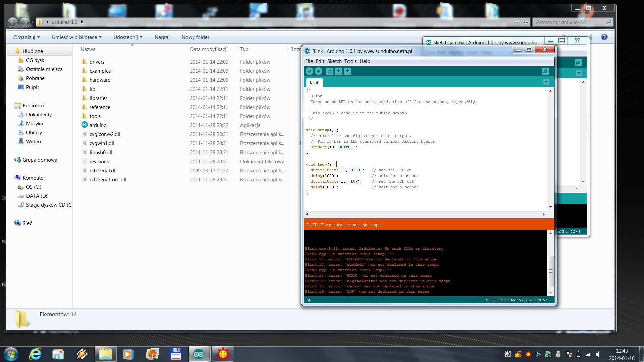Viewport: 644px width, 362px height.
Task: Click the console output vertical scrollbar thumb
Action: point(550,271)
